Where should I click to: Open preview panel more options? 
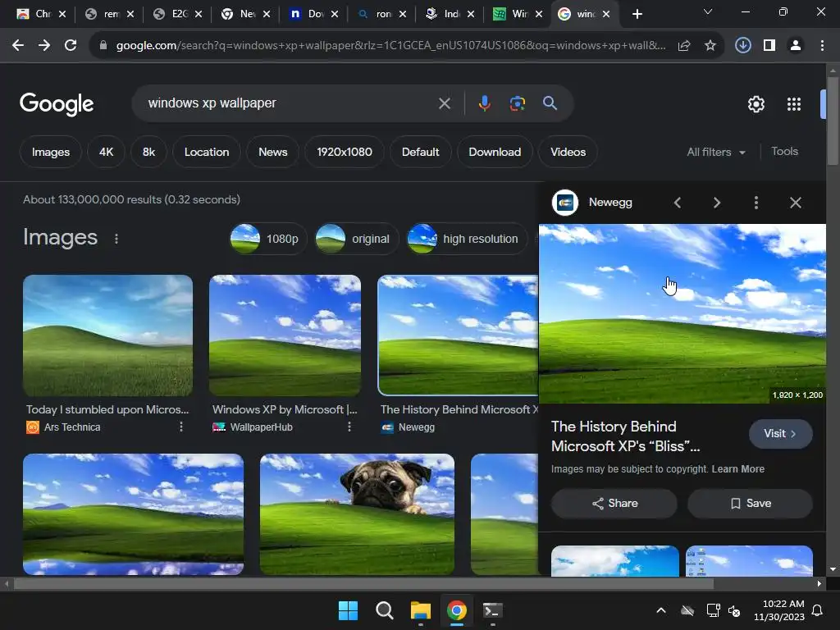click(756, 203)
